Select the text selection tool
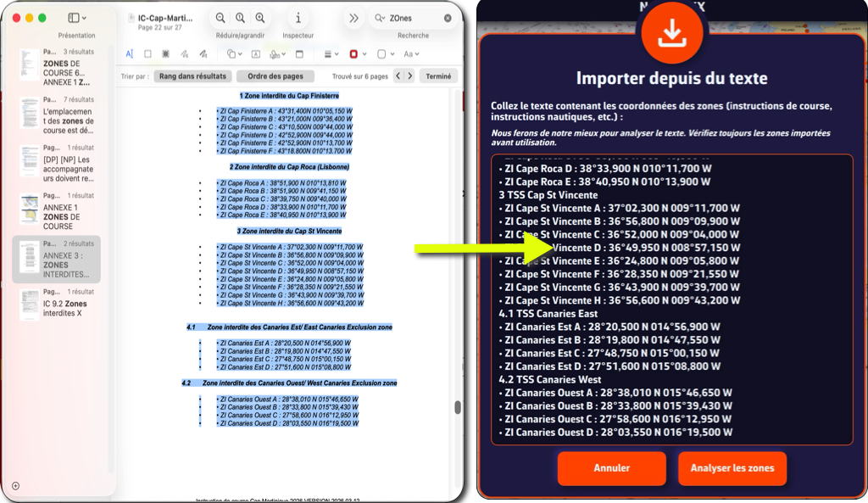Image resolution: width=868 pixels, height=503 pixels. tap(130, 53)
